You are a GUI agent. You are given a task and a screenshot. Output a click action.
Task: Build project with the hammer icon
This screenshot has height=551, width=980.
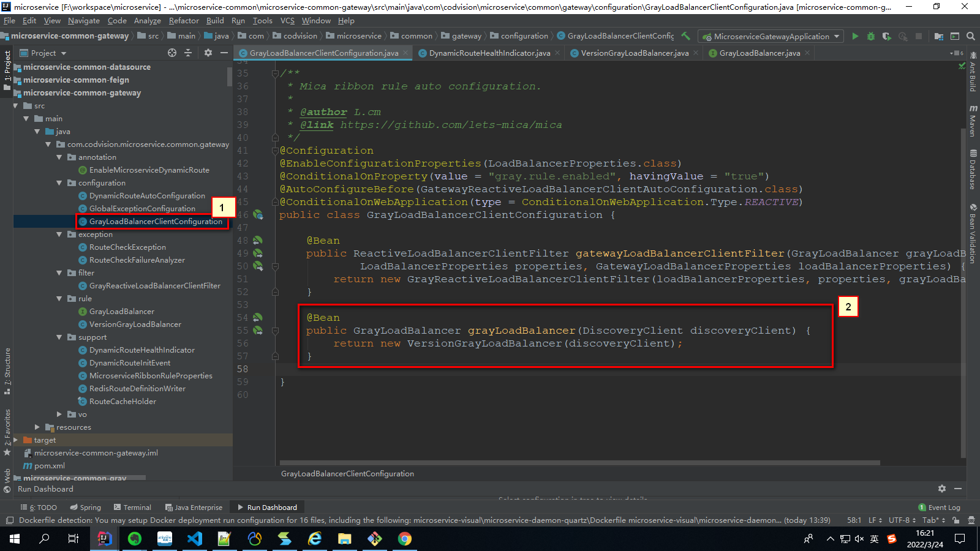tap(686, 36)
